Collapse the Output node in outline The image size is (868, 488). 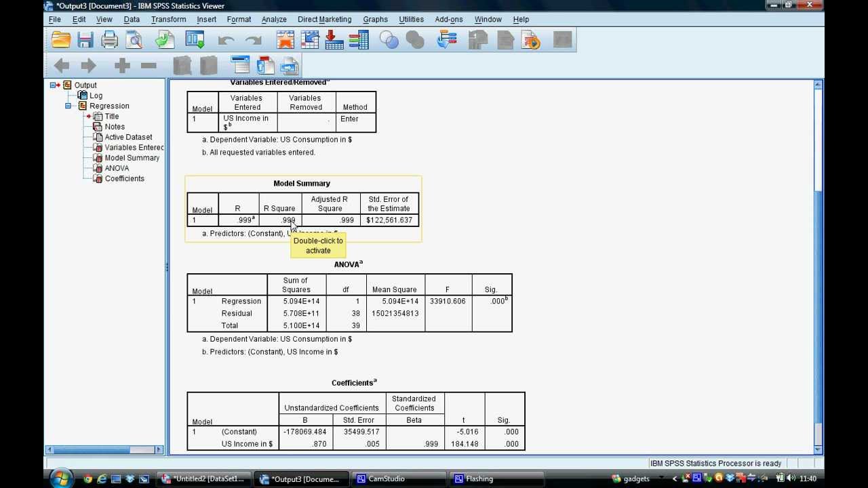[x=53, y=85]
